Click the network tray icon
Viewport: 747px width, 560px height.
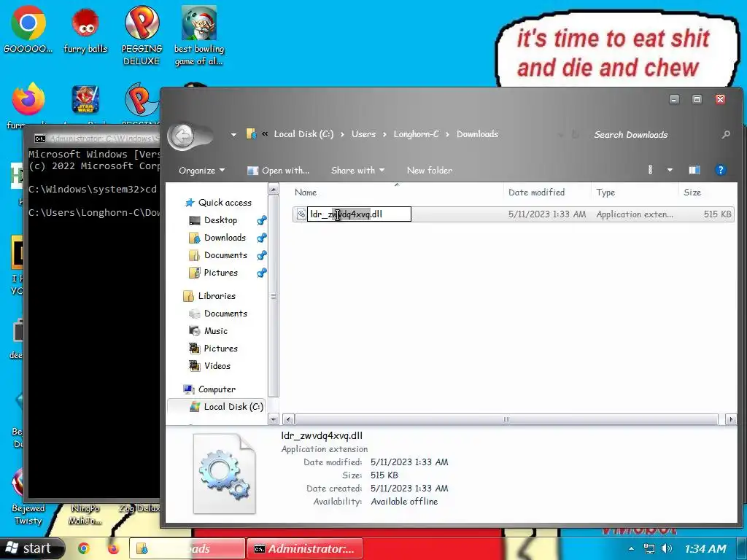[x=649, y=548]
